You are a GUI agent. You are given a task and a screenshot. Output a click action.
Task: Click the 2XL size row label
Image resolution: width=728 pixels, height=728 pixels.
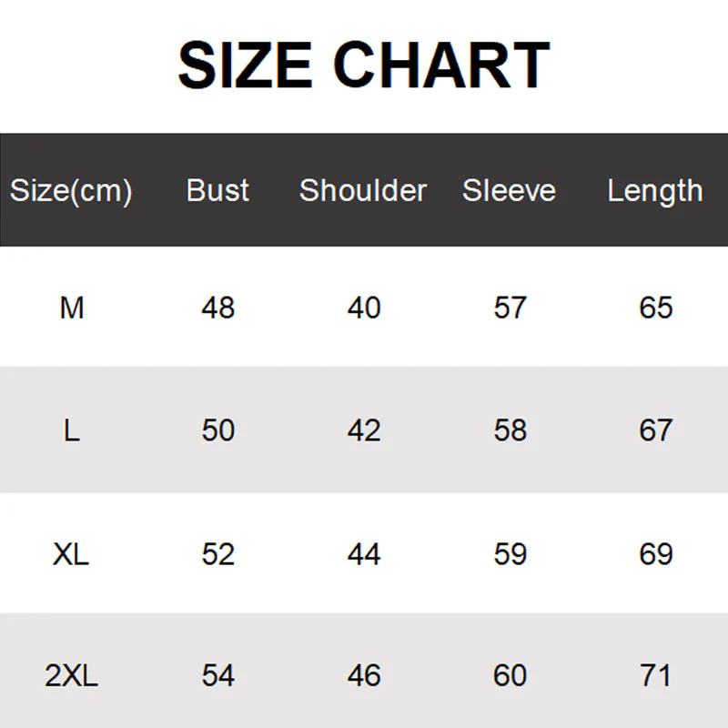pos(71,675)
